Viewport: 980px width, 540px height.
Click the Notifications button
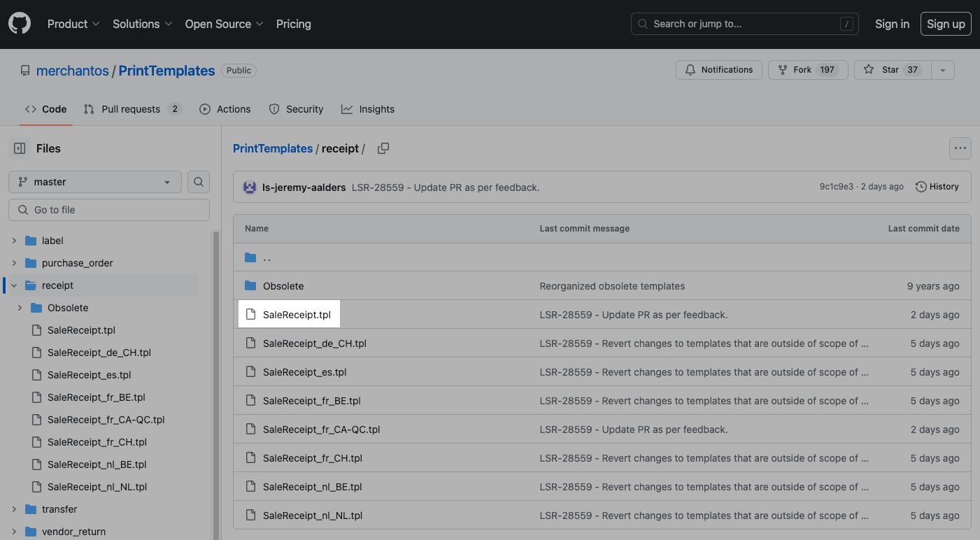[719, 70]
